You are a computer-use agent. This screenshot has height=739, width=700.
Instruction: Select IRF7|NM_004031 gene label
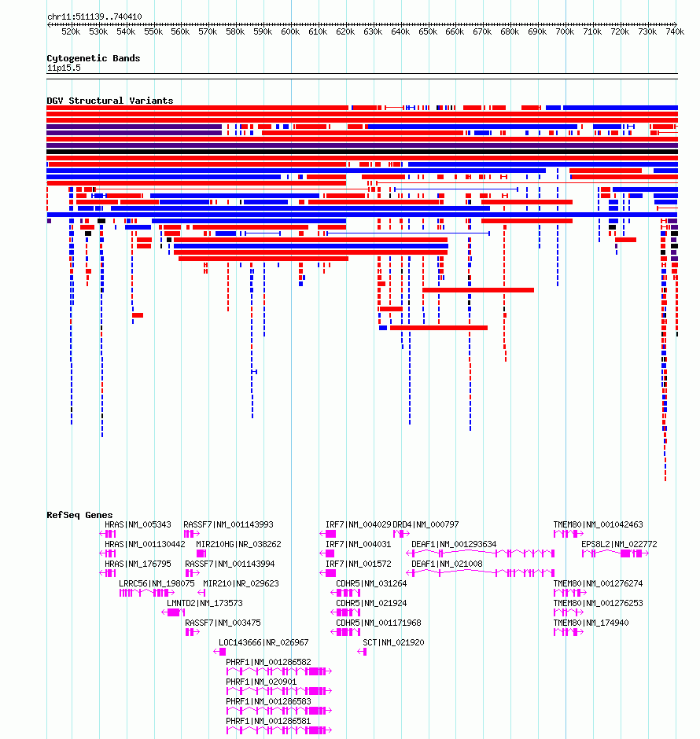[358, 544]
